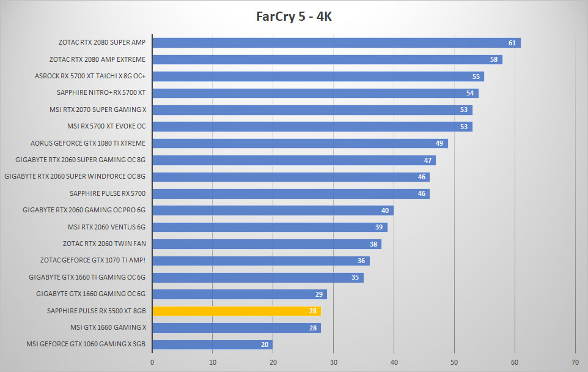Screen dimensions: 588x372
Task: Click the x-axis tick label 50
Action: click(454, 362)
